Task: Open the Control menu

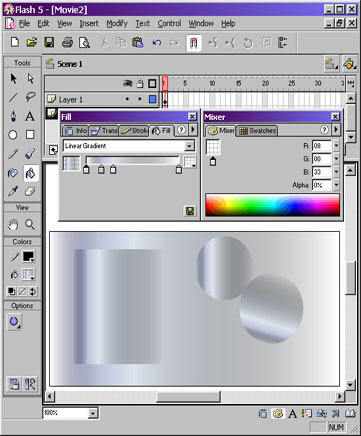Action: tap(169, 24)
